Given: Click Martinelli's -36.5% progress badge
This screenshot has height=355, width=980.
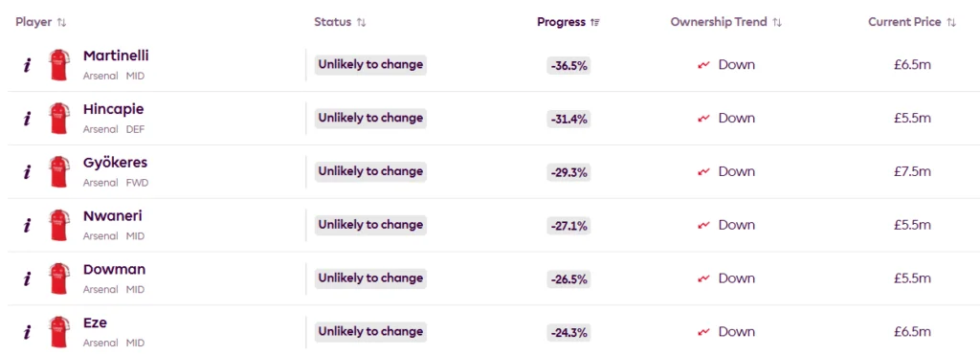Looking at the screenshot, I should 568,65.
